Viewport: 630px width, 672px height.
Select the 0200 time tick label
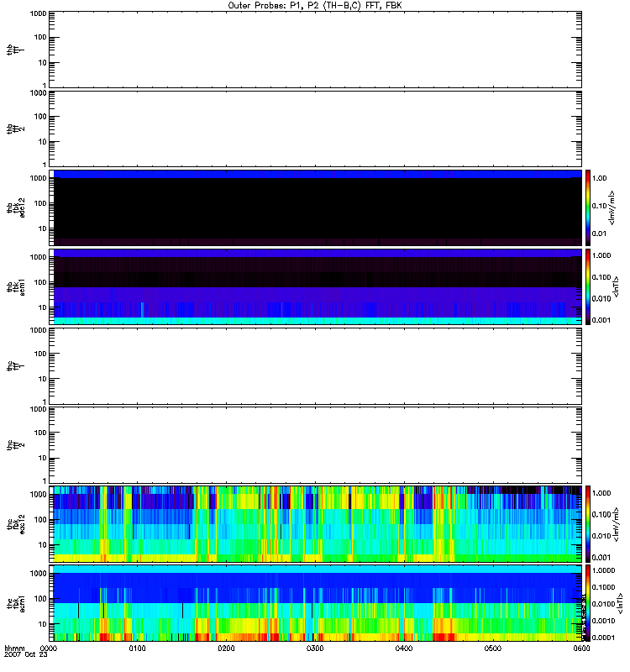tap(226, 648)
